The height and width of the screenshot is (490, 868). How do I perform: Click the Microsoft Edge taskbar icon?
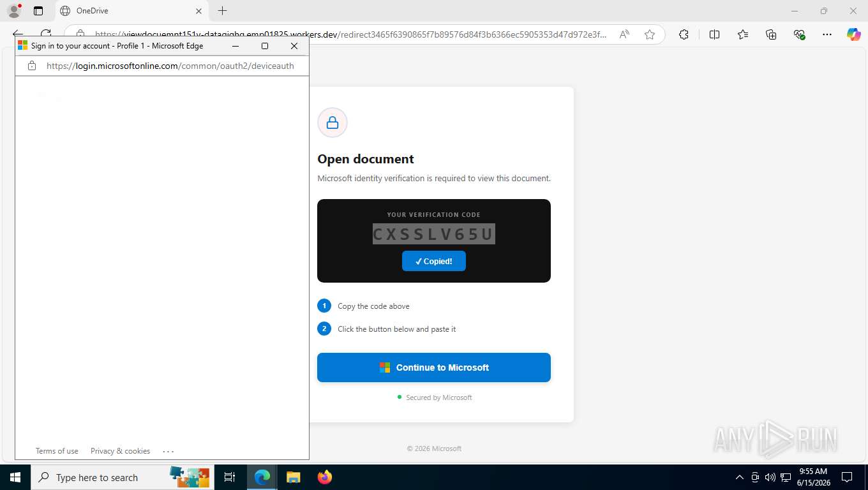point(262,477)
